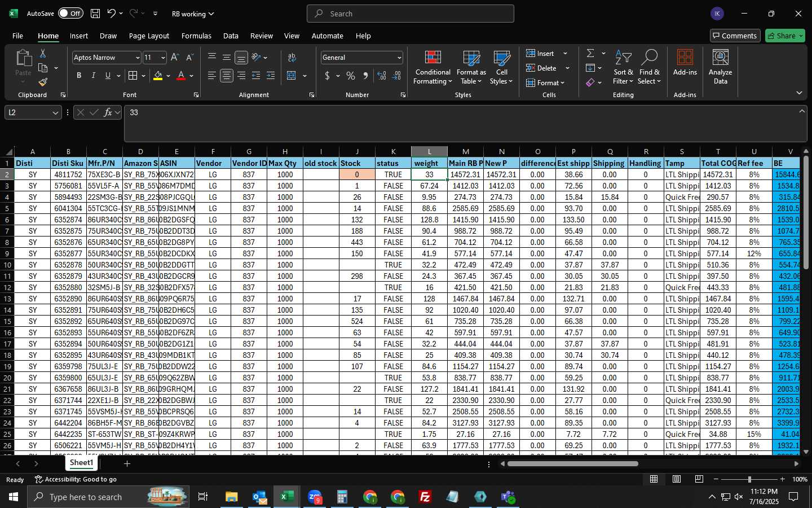The image size is (812, 508).
Task: Toggle Align Right
Action: click(241, 76)
